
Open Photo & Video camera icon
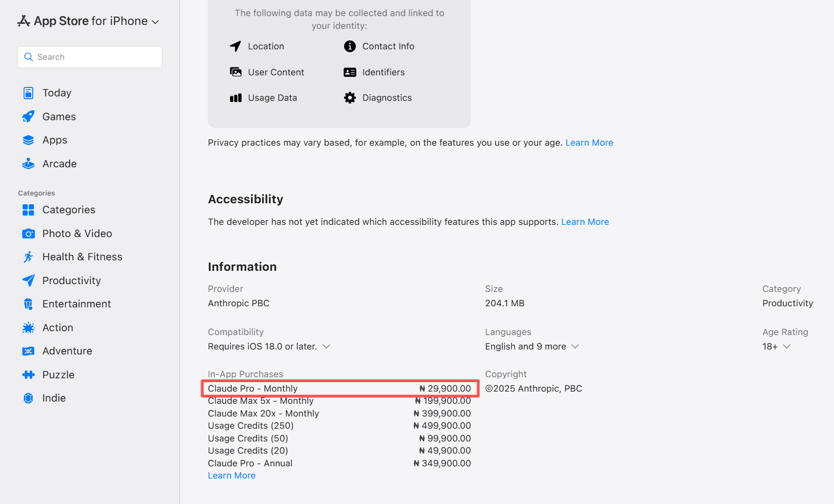(28, 234)
